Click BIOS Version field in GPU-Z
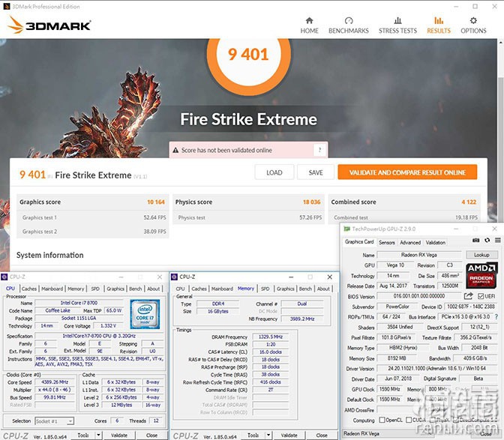The image size is (504, 440). 419,296
